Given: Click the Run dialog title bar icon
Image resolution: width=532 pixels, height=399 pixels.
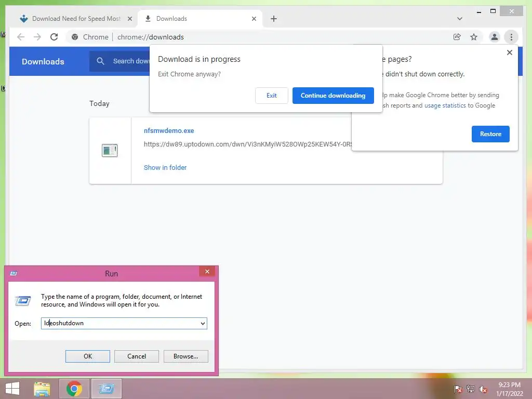Looking at the screenshot, I should click(x=14, y=273).
